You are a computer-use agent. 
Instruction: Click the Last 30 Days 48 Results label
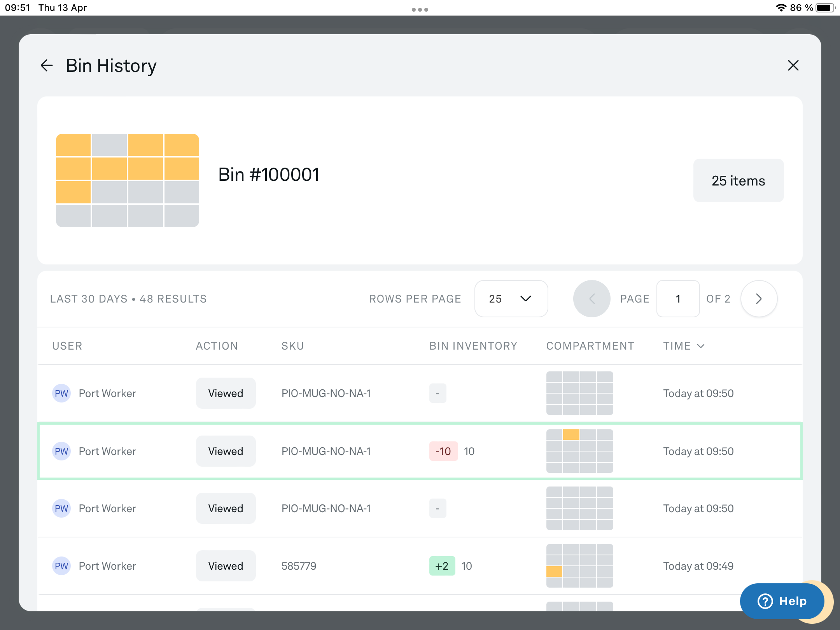point(128,299)
